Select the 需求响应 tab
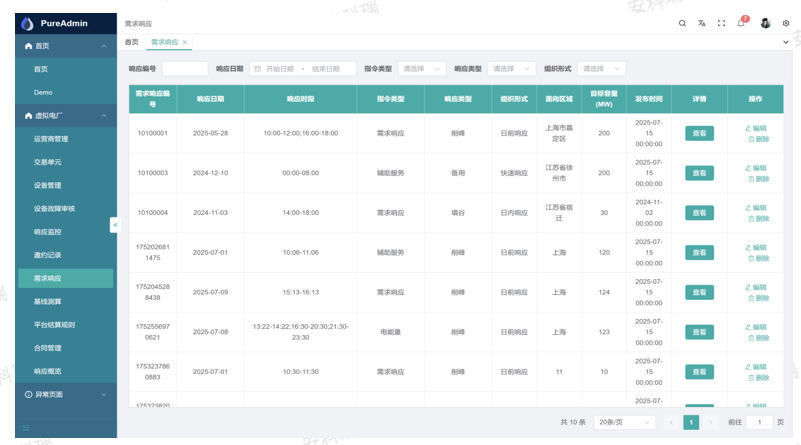This screenshot has width=801, height=445. [164, 42]
